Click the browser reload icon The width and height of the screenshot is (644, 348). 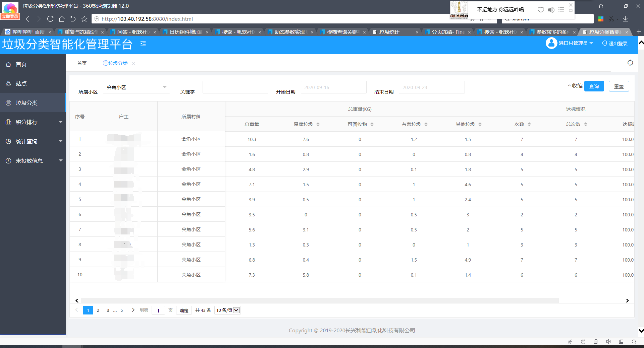[x=50, y=19]
